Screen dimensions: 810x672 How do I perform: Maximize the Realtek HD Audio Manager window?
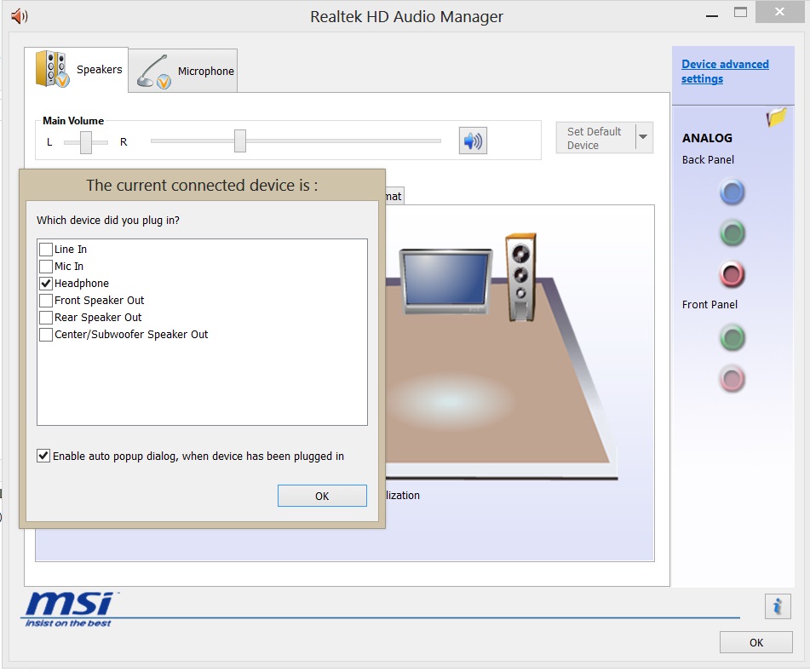740,13
